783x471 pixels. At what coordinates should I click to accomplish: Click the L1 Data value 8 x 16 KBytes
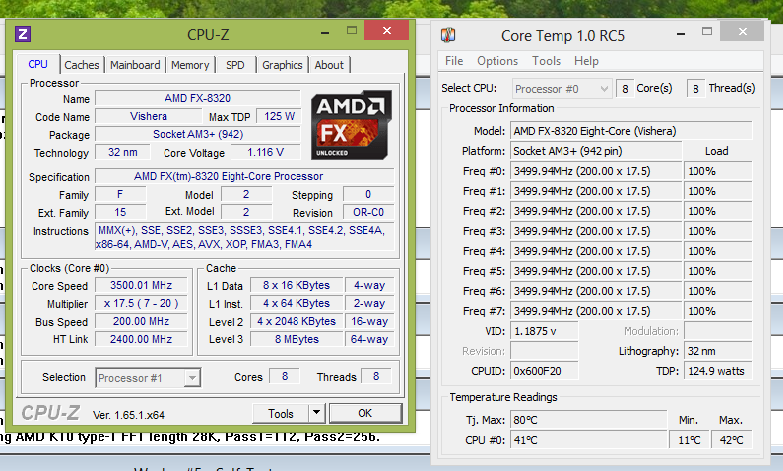[297, 285]
